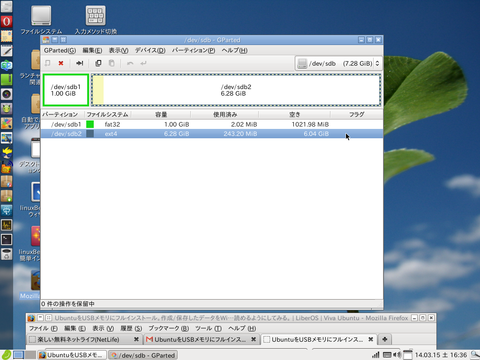The width and height of the screenshot is (480, 360).
Task: Open the green notebook icon in dock
Action: (6, 79)
